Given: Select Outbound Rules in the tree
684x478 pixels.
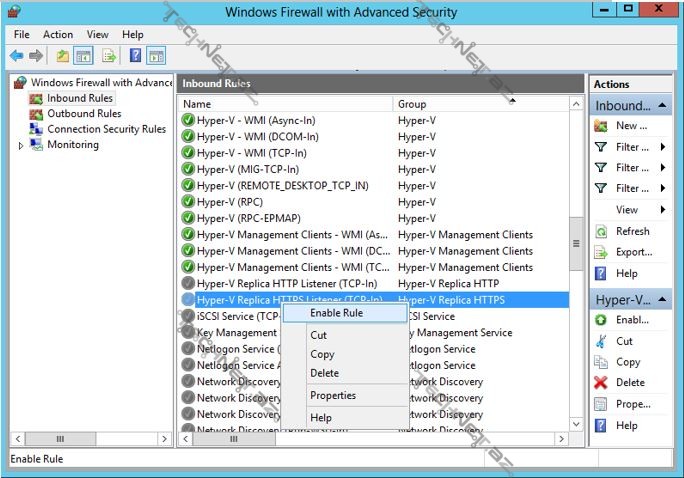Looking at the screenshot, I should pos(84,114).
